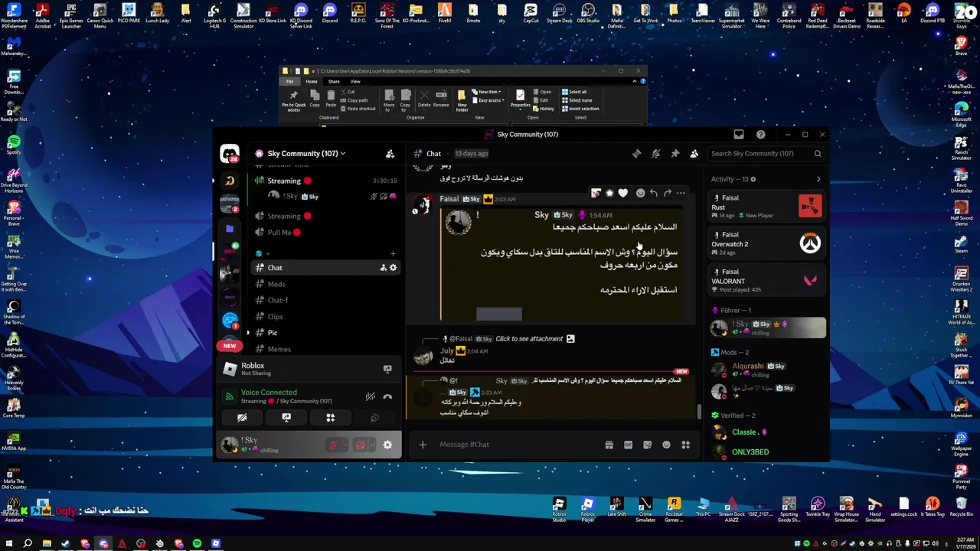Viewport: 980px width, 551px height.
Task: Open Discord user settings gear
Action: [x=387, y=445]
